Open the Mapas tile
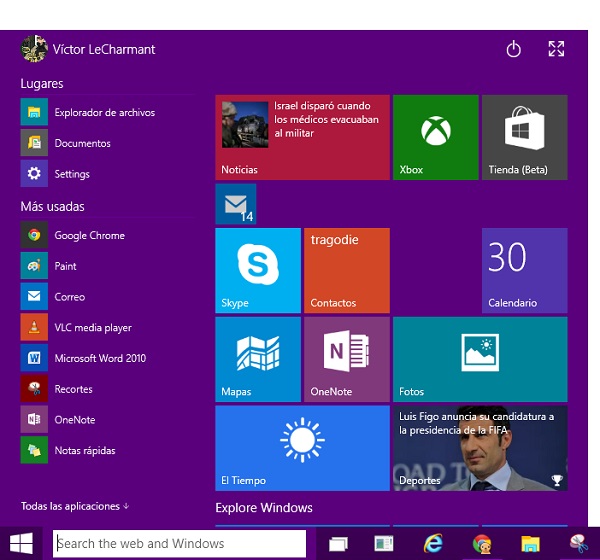 258,359
